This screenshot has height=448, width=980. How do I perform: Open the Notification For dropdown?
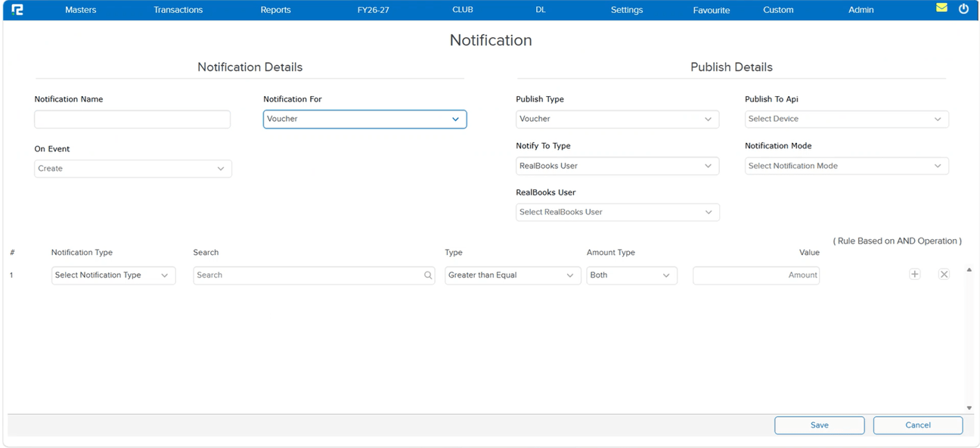point(364,119)
